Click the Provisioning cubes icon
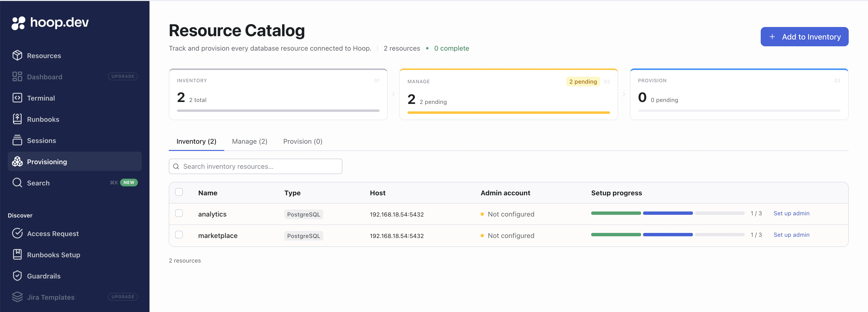 [17, 161]
